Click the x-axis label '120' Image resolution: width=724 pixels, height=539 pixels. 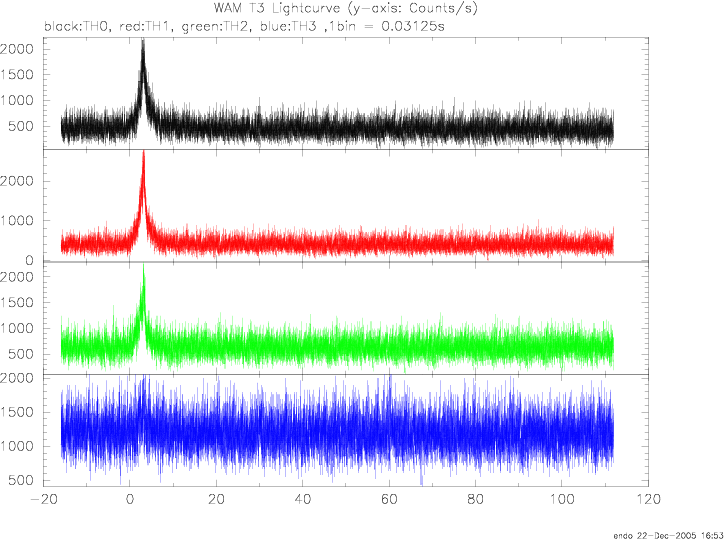(x=648, y=499)
